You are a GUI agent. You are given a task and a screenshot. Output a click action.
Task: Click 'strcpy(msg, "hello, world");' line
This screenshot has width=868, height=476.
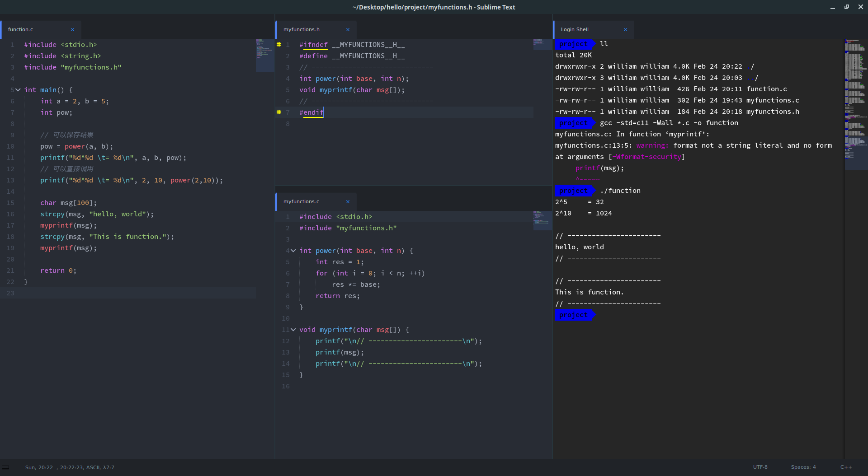(x=97, y=214)
